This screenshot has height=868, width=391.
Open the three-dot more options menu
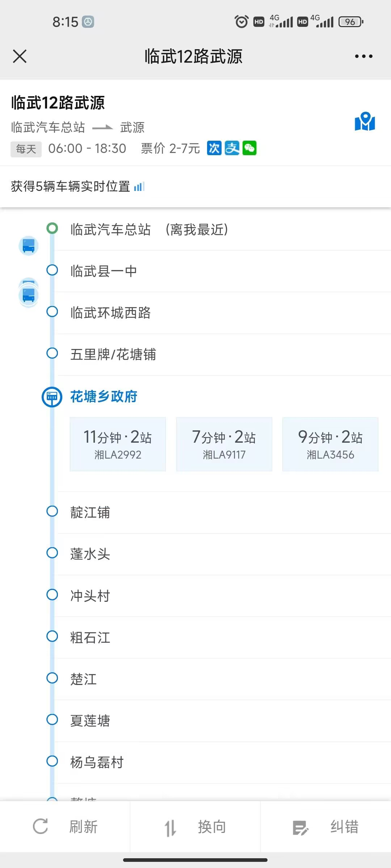click(x=363, y=56)
